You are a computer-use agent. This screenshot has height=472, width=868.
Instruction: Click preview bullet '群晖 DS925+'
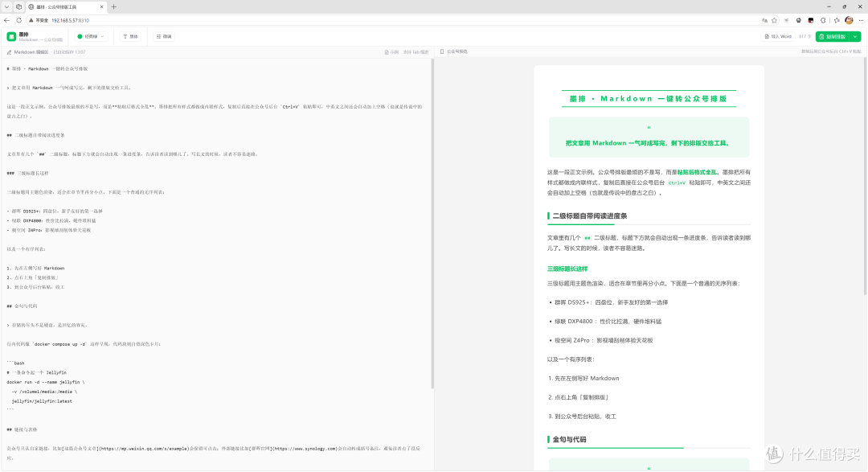[x=611, y=302]
